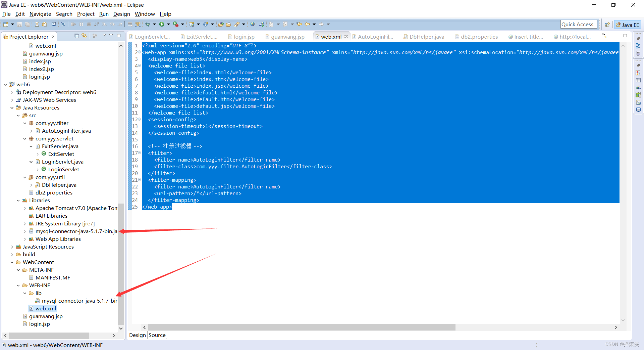Switch to the DbHelper.java editor tab
644x350 pixels.
[424, 37]
